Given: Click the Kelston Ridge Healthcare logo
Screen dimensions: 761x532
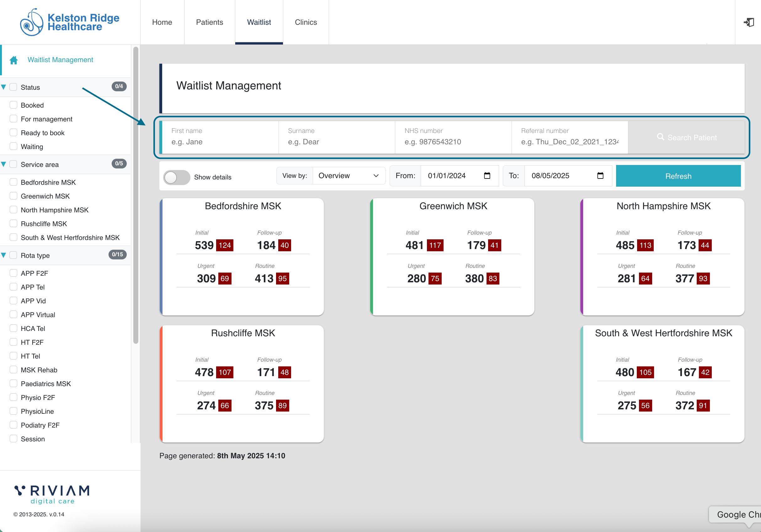Looking at the screenshot, I should click(x=70, y=22).
